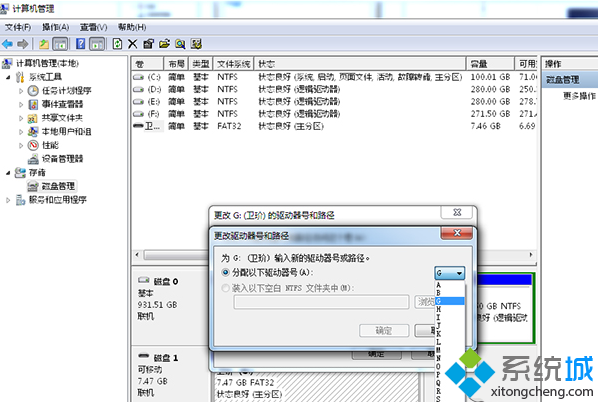The image size is (598, 402).
Task: Select the 共享文件夹 tree node
Action: (62, 118)
